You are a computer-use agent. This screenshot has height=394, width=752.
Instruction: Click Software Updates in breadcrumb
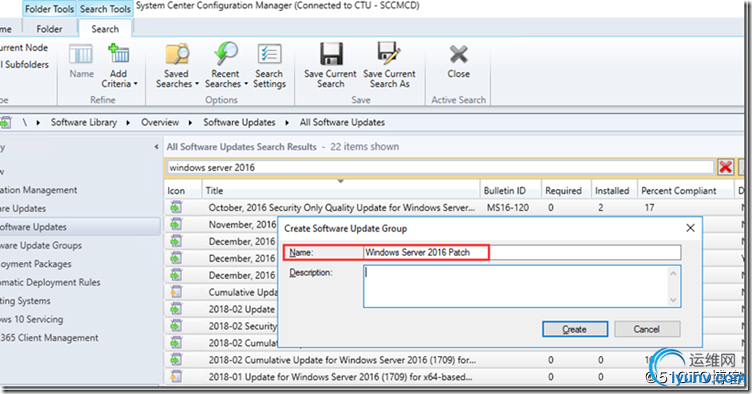click(x=239, y=122)
